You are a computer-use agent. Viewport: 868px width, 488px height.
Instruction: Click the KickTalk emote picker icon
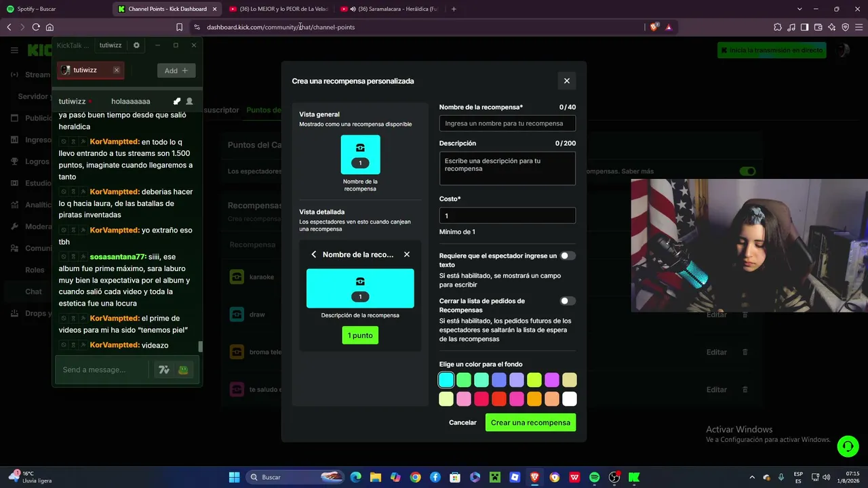[183, 369]
